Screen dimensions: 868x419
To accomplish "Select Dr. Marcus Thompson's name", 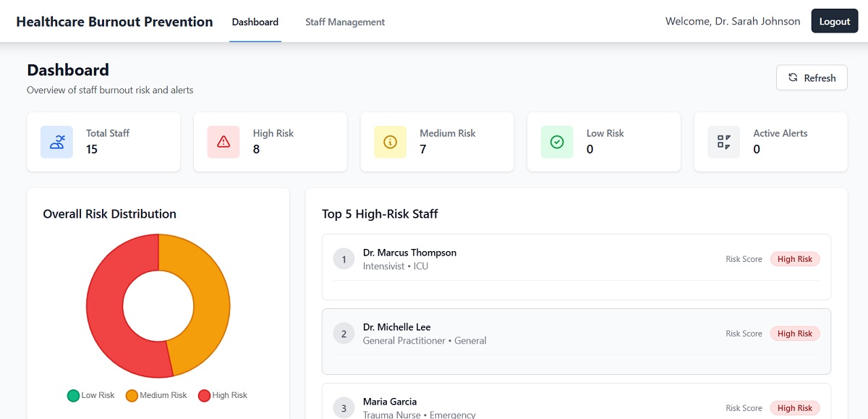I will 409,253.
